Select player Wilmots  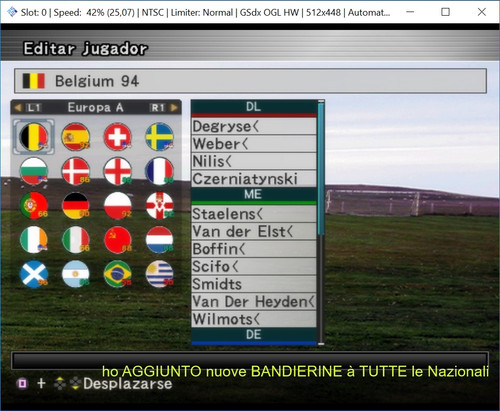coord(254,319)
